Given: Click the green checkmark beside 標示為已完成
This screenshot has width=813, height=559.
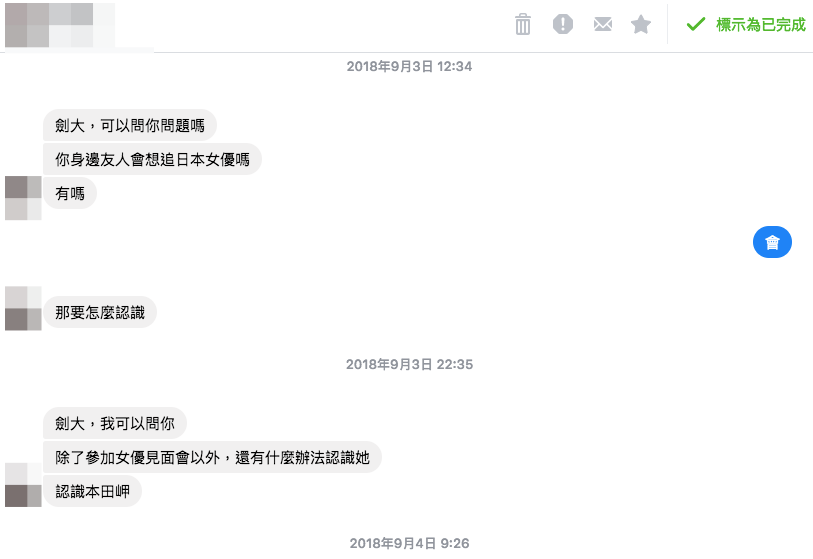Looking at the screenshot, I should [x=696, y=24].
